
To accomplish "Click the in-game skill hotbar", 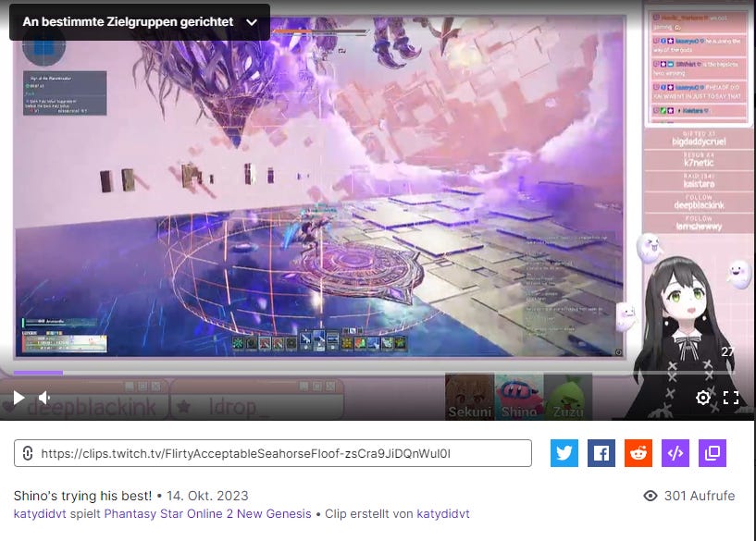I will coord(319,341).
